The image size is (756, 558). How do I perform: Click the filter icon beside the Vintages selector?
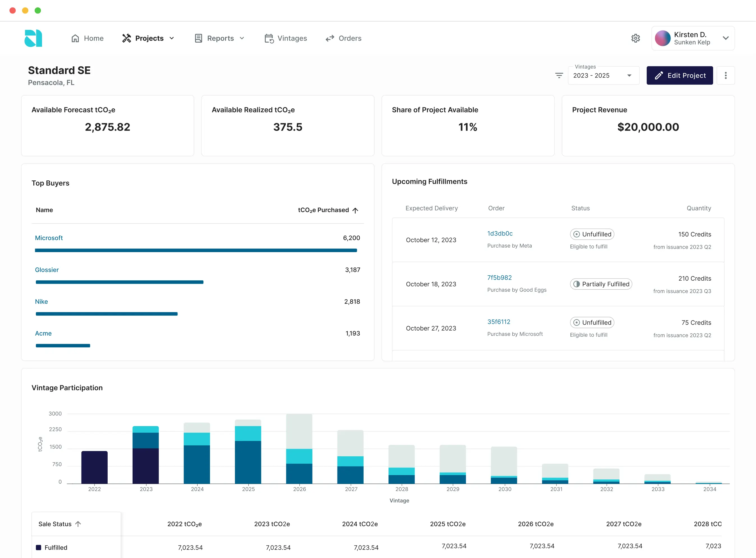coord(559,75)
